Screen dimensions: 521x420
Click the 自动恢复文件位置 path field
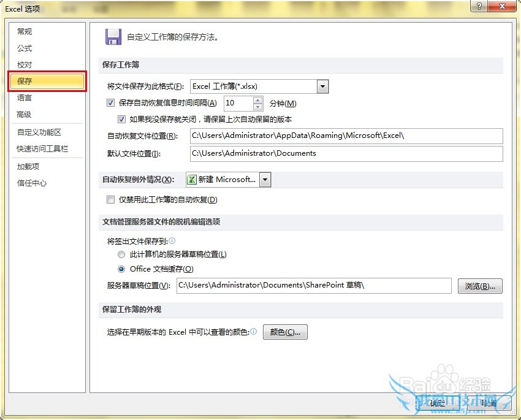[x=346, y=136]
